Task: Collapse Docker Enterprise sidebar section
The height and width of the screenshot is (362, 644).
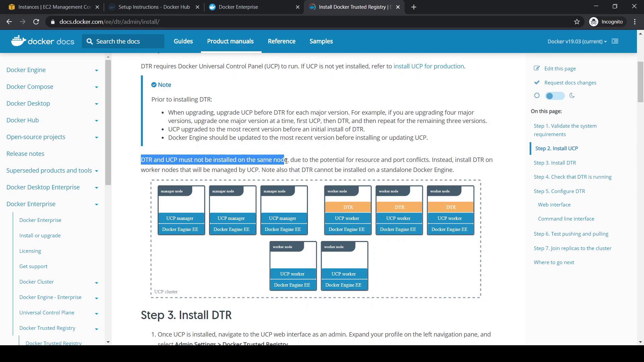Action: coord(96,204)
